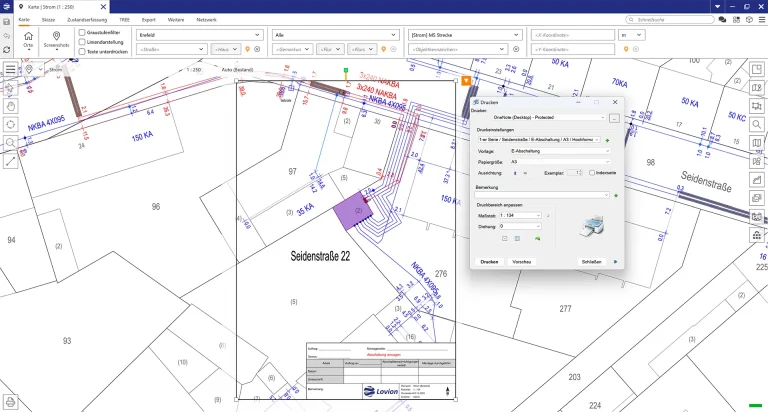The image size is (768, 412).
Task: Click the Orte home icon
Action: point(28,35)
